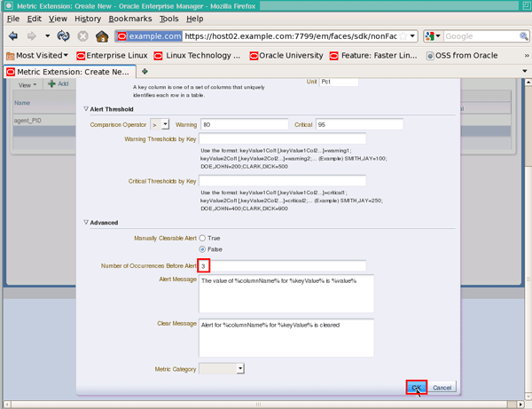The image size is (532, 409).
Task: Open the History menu
Action: (x=88, y=19)
